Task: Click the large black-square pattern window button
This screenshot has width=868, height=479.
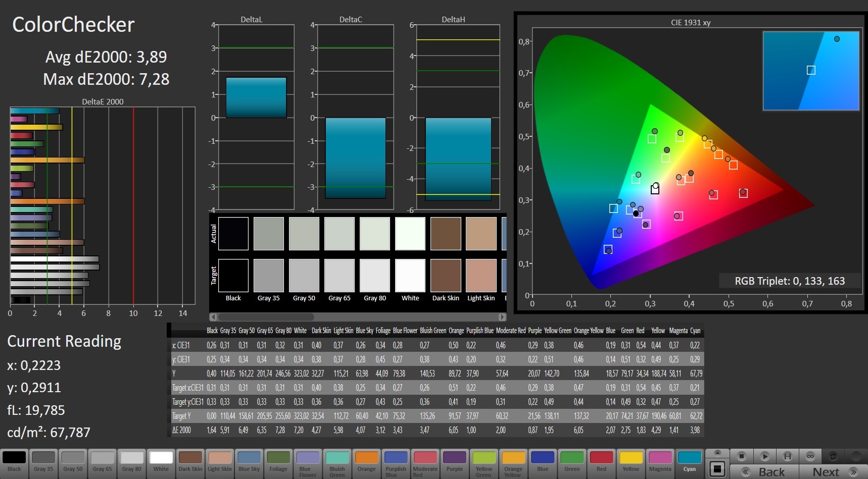Action: [717, 468]
